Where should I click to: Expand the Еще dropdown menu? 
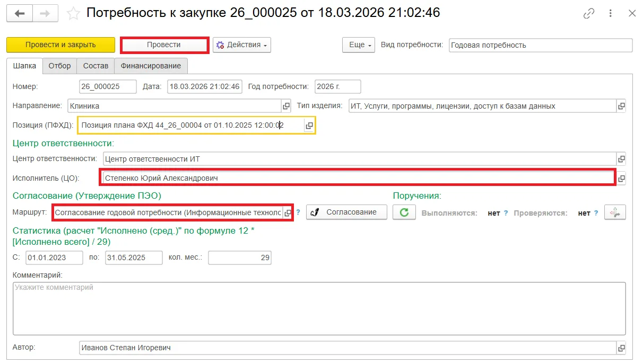click(359, 45)
